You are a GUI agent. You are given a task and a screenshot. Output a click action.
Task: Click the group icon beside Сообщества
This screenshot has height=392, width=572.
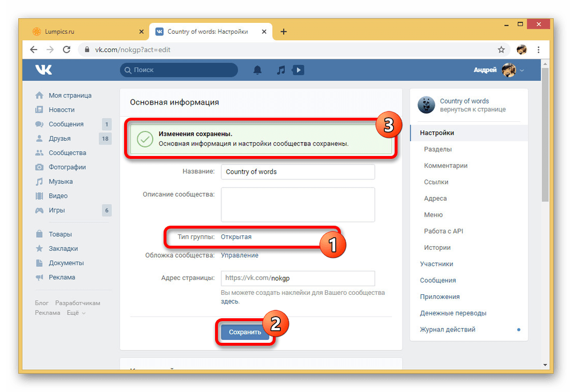pos(39,153)
